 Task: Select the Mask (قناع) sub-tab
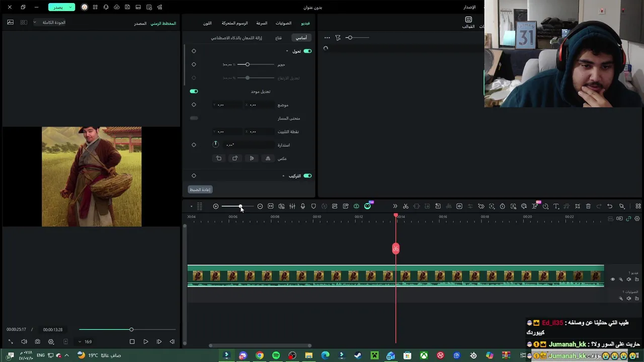(x=278, y=38)
